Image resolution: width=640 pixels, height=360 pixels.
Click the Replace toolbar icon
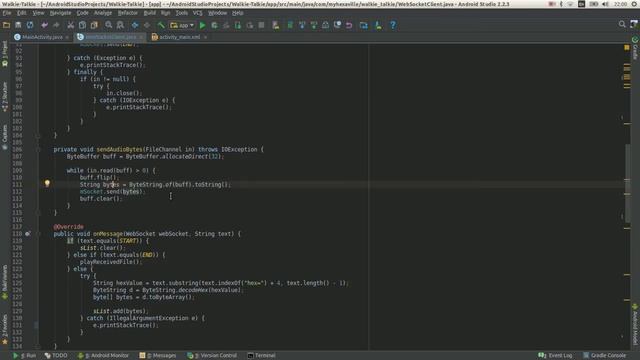pyautogui.click(x=120, y=25)
